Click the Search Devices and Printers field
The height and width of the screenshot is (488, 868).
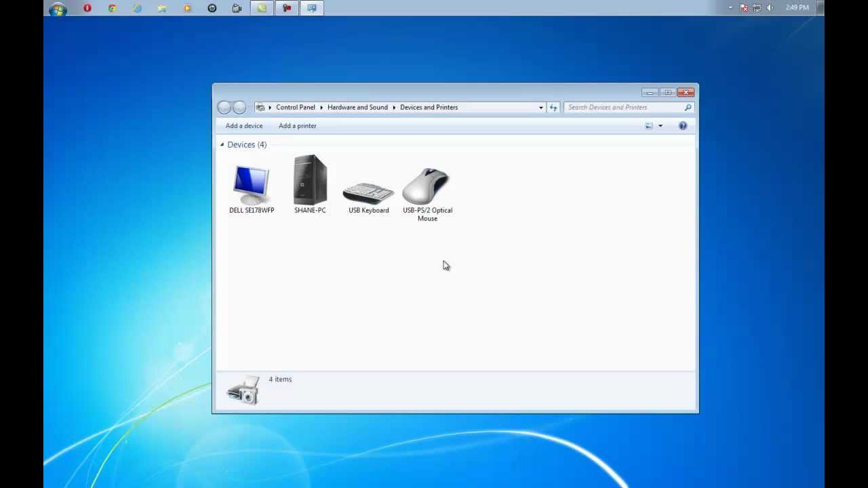click(628, 107)
